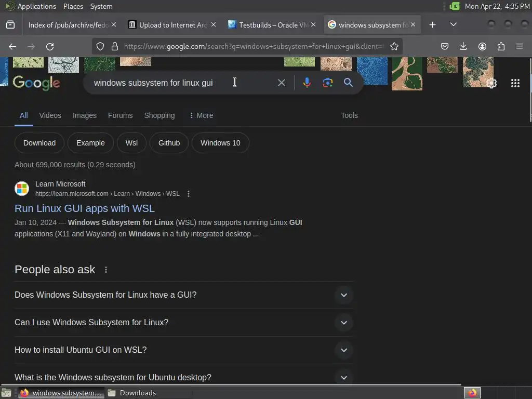Open the learn.microsoft.com breadcrumb URL
The image size is (532, 399).
coord(107,194)
